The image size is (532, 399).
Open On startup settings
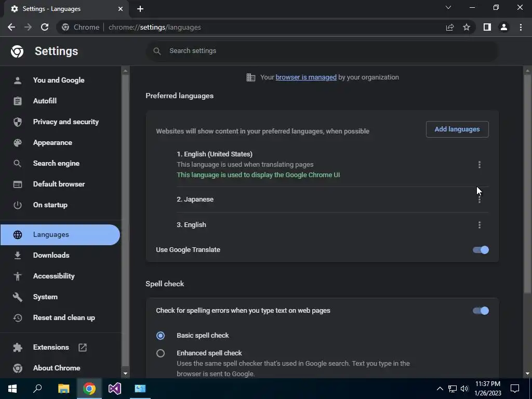(x=60, y=205)
